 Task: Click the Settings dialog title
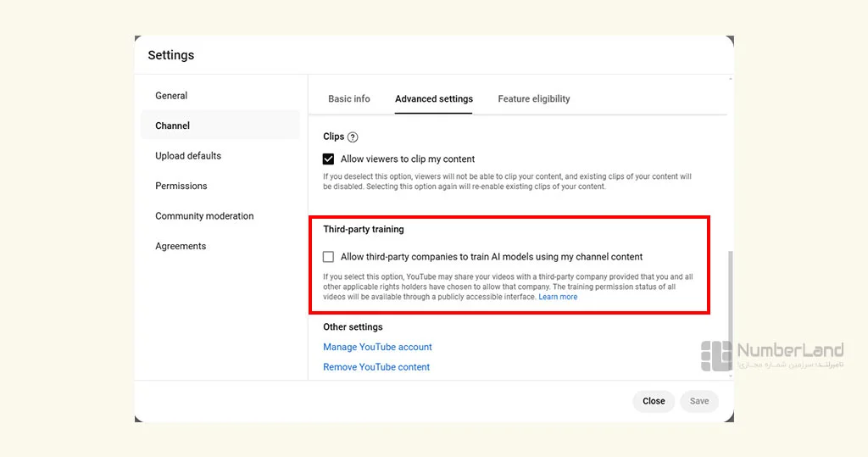pyautogui.click(x=171, y=55)
